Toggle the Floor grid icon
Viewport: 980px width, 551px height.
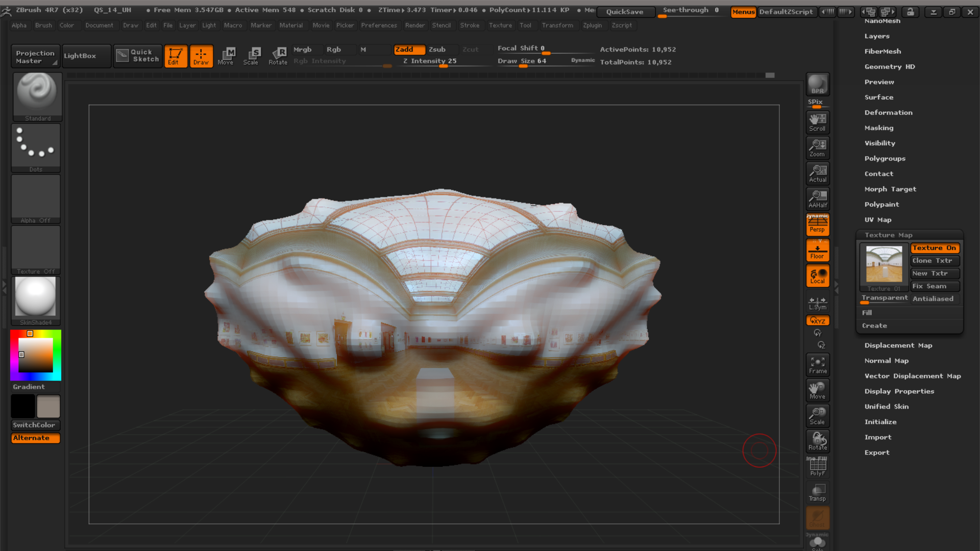(x=817, y=249)
